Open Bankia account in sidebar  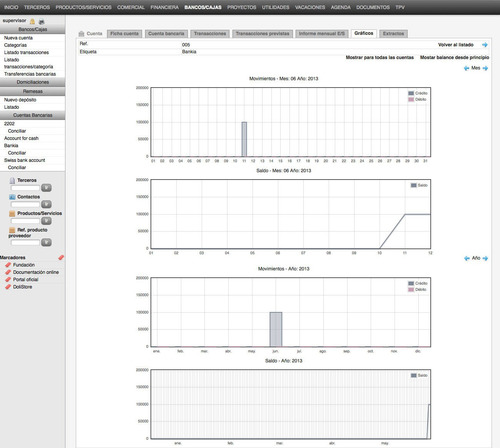tap(11, 145)
